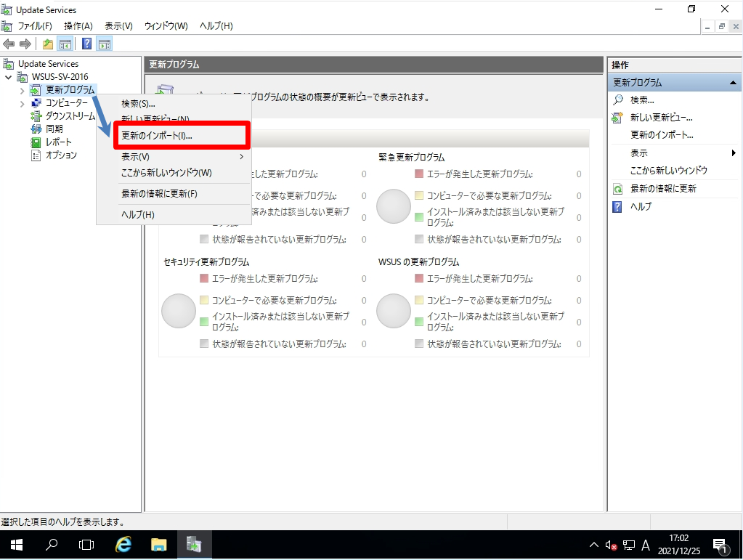
Task: Collapse the WSUS-SV-2016 node chevron
Action: tap(9, 77)
